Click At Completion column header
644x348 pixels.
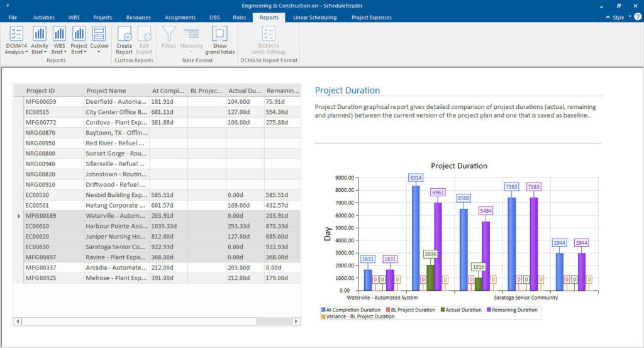tap(169, 91)
